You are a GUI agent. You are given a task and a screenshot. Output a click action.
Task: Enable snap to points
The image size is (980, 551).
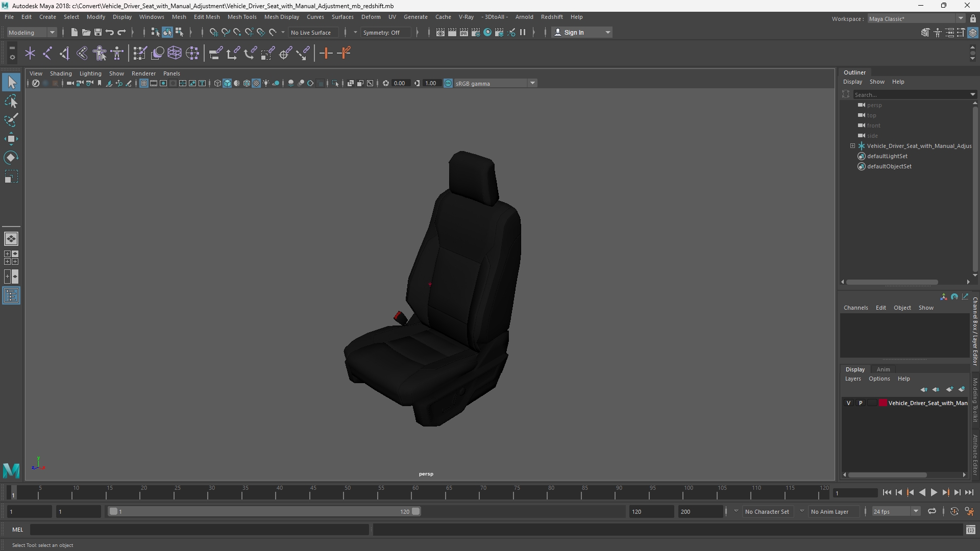point(237,32)
